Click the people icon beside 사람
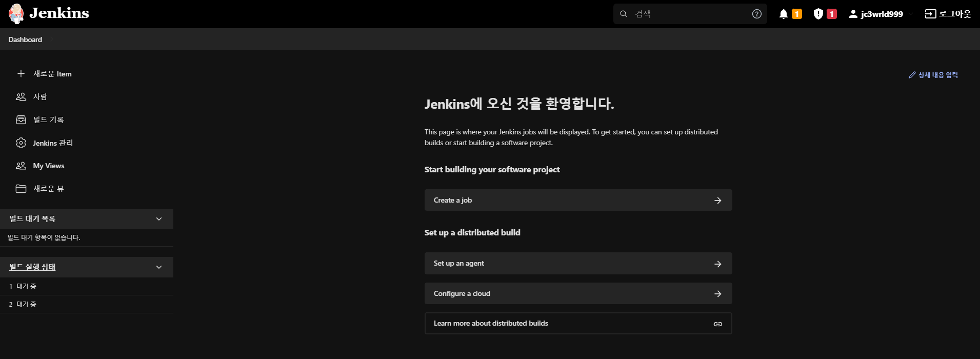Image resolution: width=980 pixels, height=359 pixels. (x=21, y=96)
